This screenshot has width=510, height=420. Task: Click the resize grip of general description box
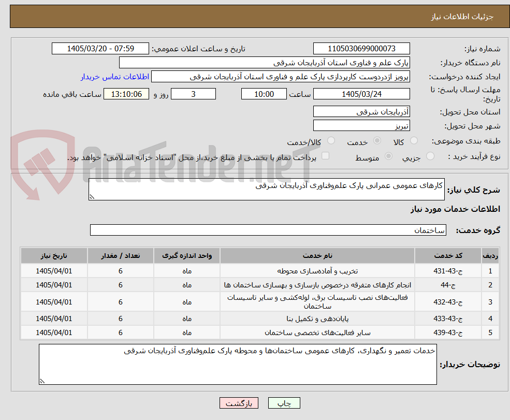(x=92, y=197)
